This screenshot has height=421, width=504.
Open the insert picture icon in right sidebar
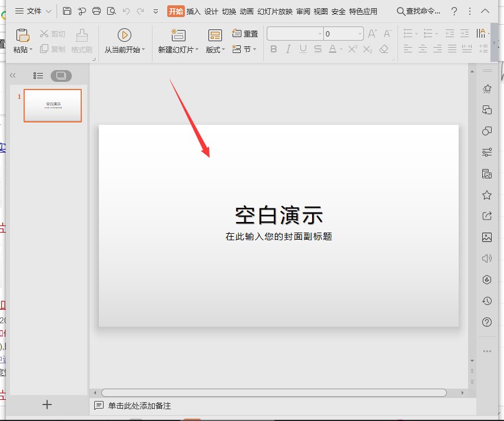point(486,237)
